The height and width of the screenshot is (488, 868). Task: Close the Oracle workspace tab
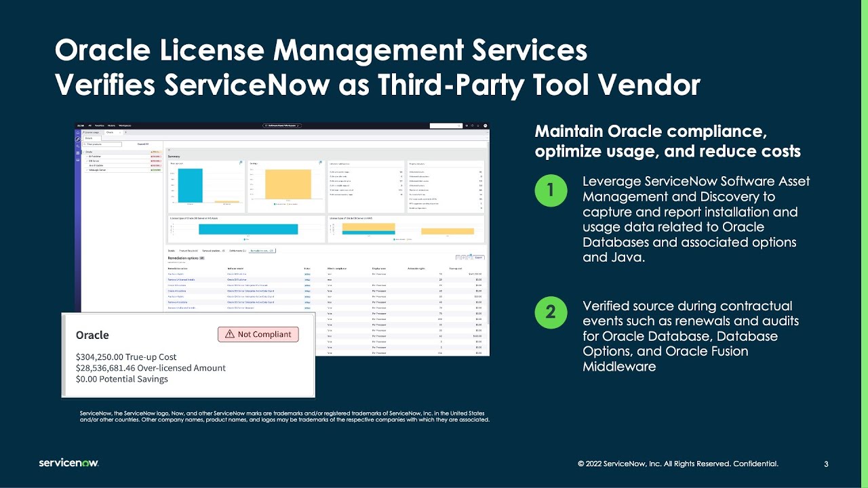pyautogui.click(x=120, y=133)
